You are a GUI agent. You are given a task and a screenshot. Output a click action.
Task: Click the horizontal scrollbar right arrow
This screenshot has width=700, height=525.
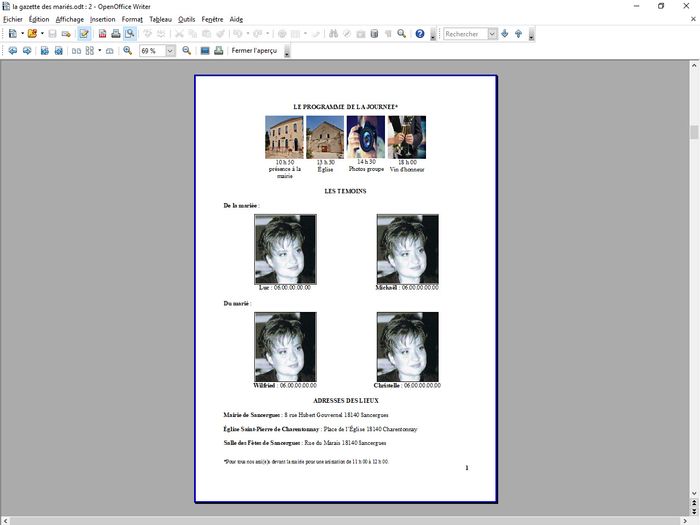pyautogui.click(x=685, y=521)
